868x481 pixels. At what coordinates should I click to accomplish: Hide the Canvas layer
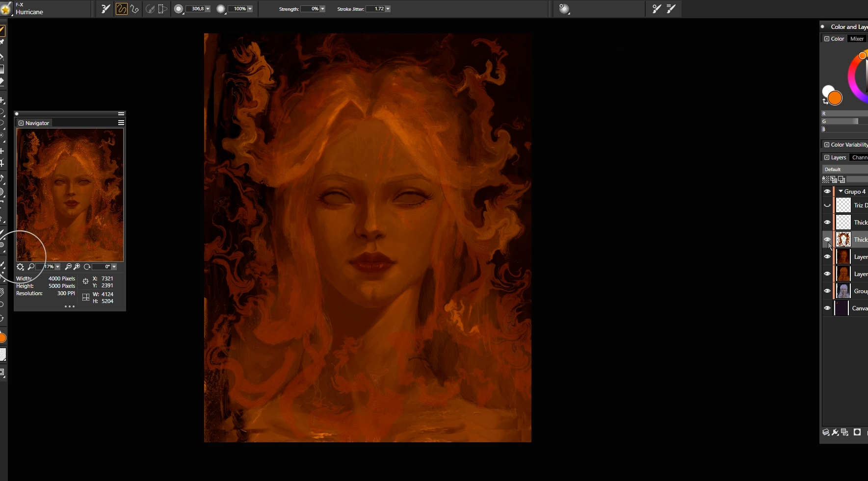(x=827, y=308)
